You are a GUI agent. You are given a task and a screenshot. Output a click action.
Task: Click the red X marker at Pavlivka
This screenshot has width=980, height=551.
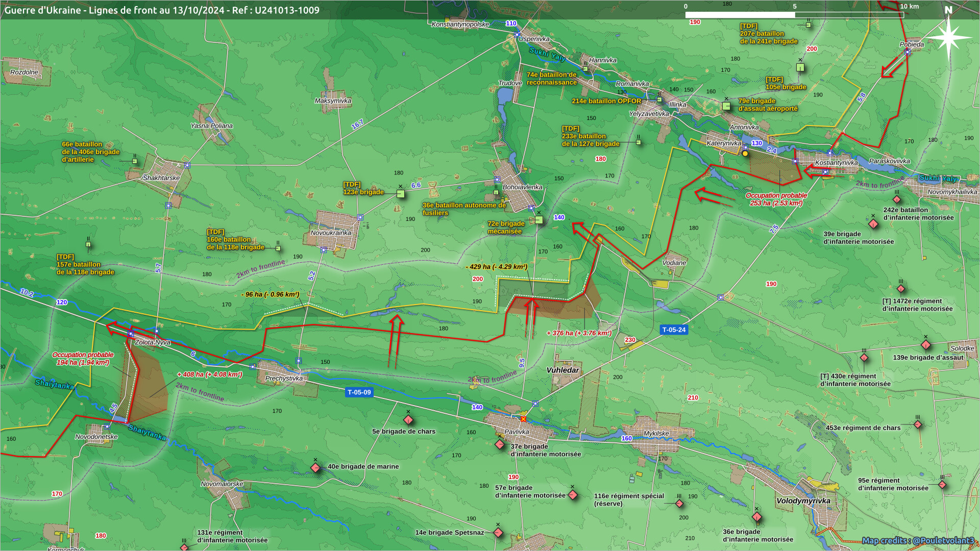[523, 419]
